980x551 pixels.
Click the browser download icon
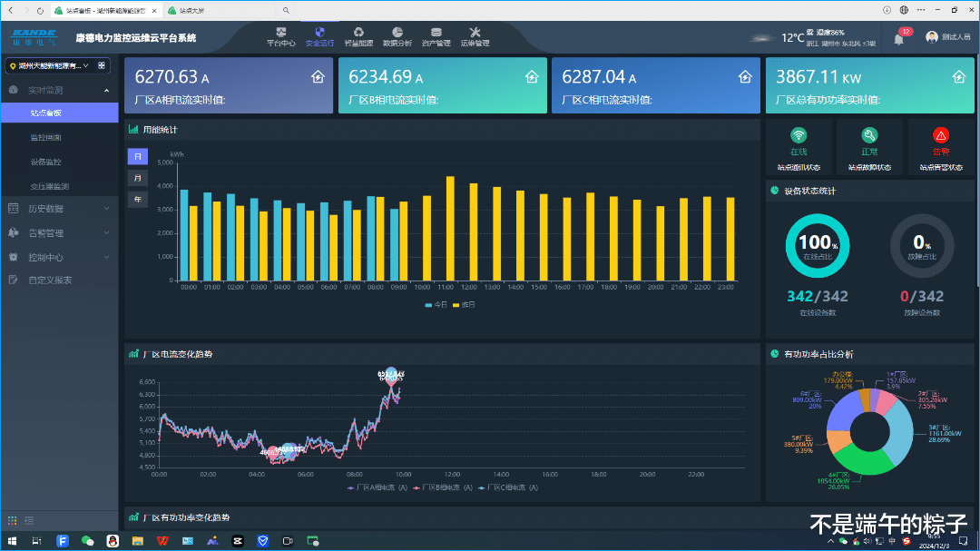pyautogui.click(x=887, y=10)
